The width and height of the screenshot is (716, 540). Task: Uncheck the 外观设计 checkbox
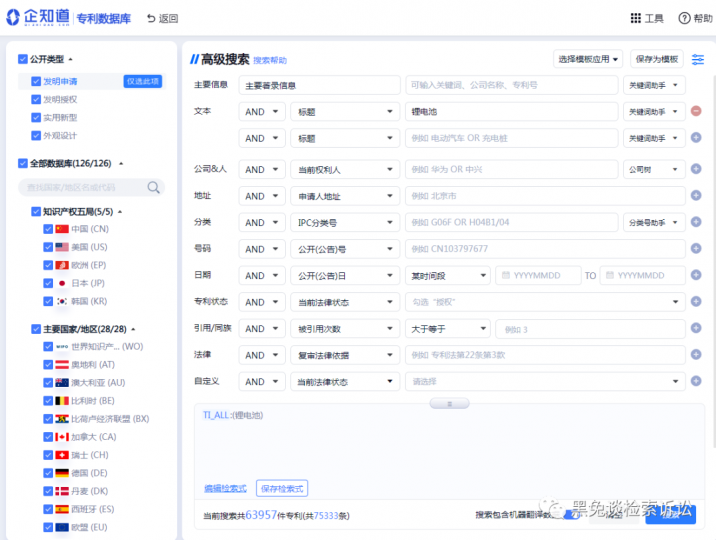pyautogui.click(x=36, y=136)
